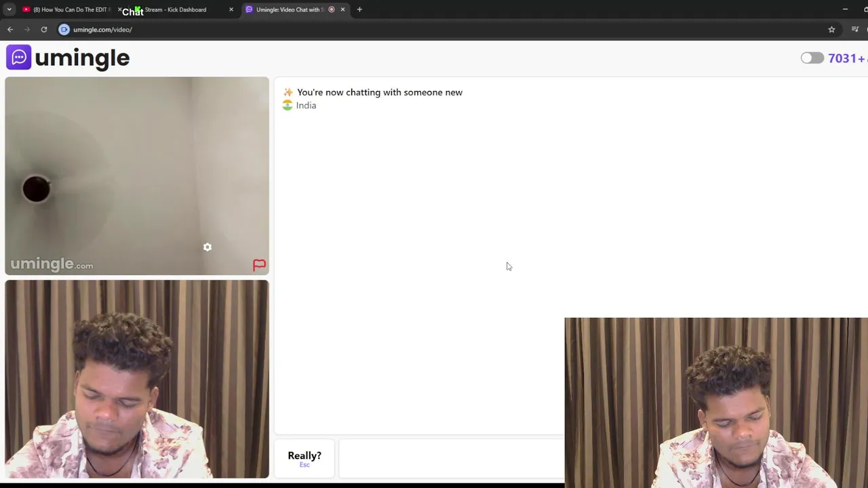
Task: Open the media control icon in toolbar
Action: (x=855, y=29)
